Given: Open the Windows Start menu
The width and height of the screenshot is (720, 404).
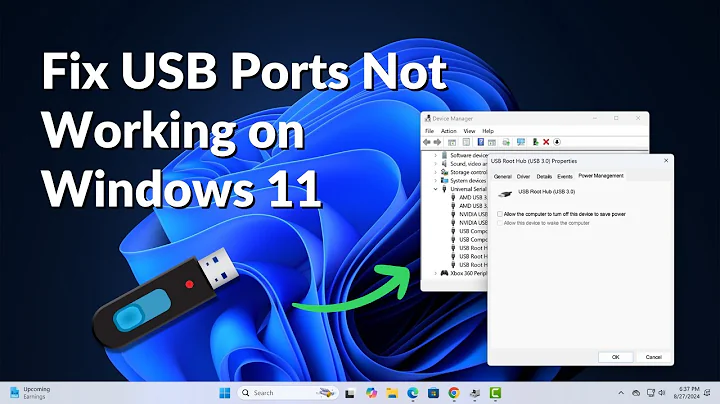Looking at the screenshot, I should 225,393.
